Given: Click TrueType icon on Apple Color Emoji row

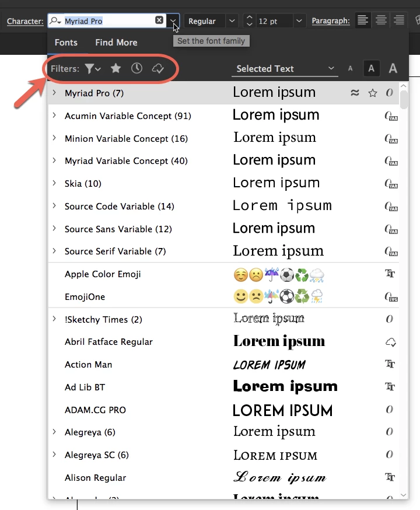Looking at the screenshot, I should 390,274.
